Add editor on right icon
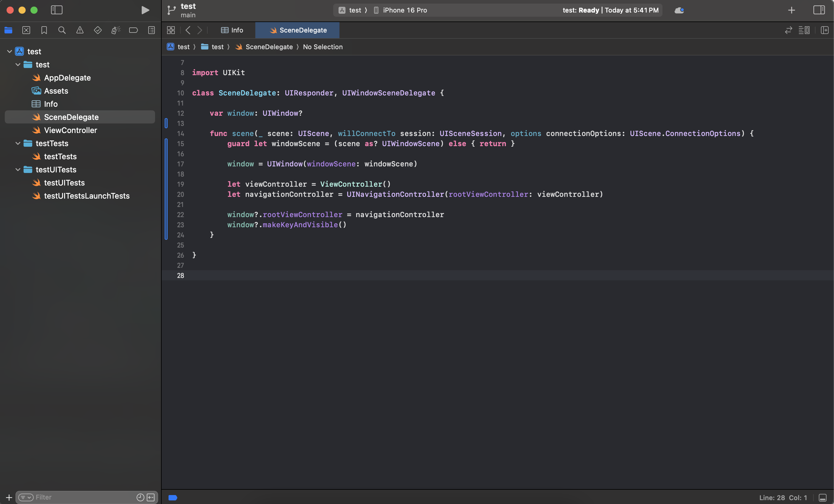This screenshot has height=504, width=834. click(x=824, y=30)
